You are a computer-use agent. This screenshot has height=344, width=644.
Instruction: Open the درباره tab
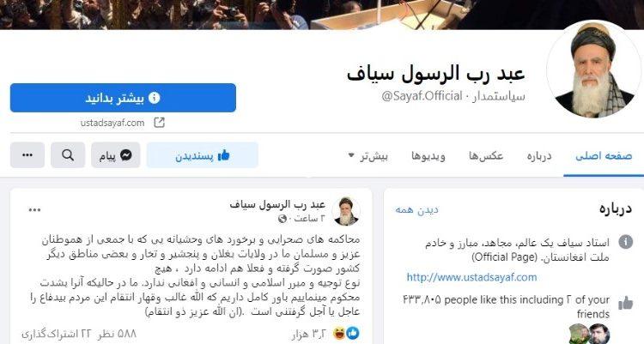tap(539, 156)
